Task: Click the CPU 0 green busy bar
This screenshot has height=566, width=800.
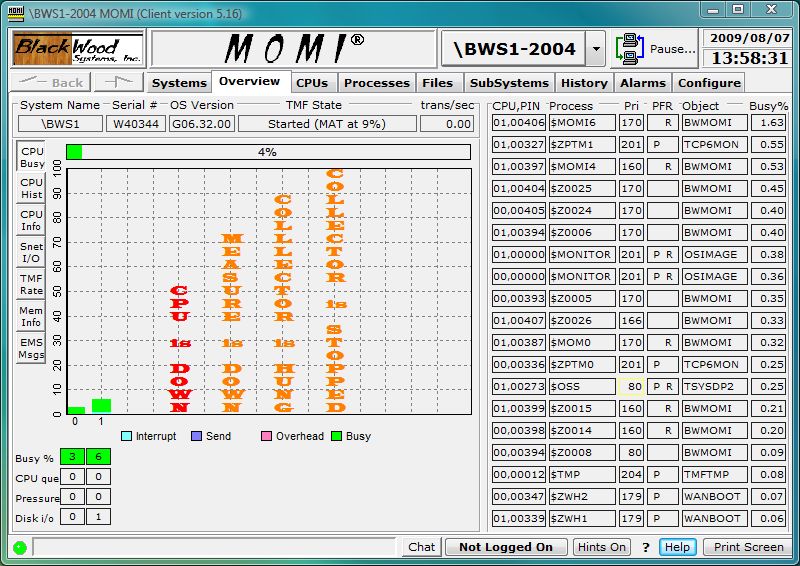Action: [x=76, y=410]
